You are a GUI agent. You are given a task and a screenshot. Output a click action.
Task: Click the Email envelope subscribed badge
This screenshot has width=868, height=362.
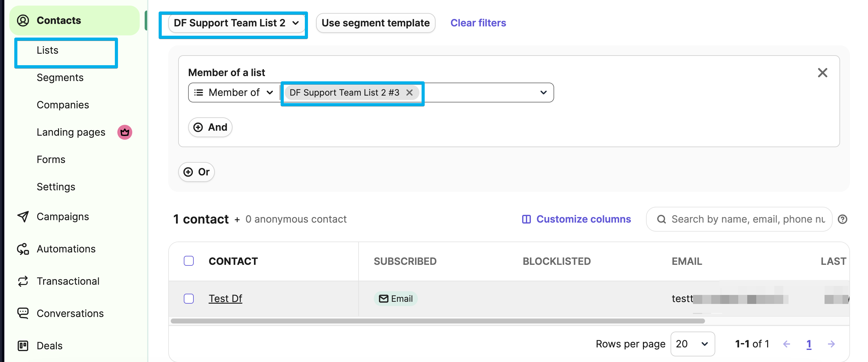click(x=396, y=299)
